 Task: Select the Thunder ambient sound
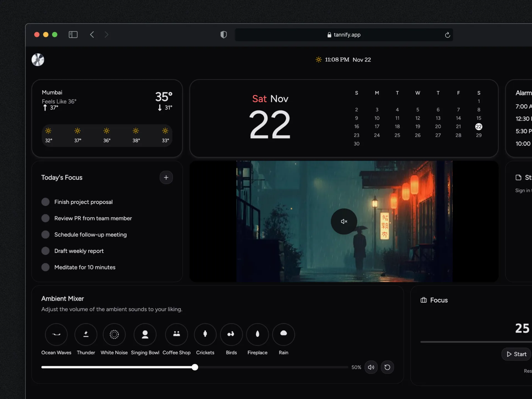[x=86, y=334]
